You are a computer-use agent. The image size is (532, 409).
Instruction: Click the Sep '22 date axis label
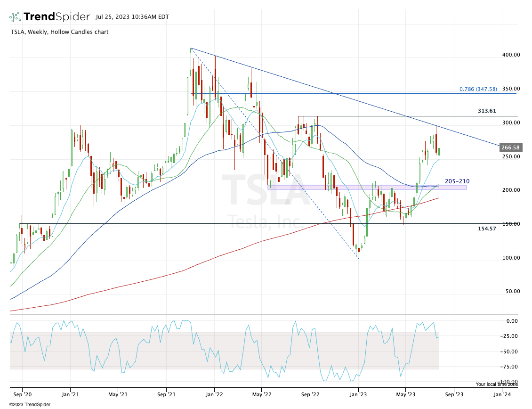point(310,394)
